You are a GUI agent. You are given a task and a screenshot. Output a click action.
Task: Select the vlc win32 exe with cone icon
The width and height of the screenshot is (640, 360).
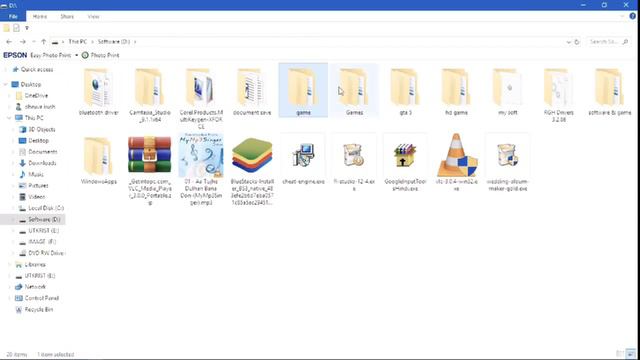(x=456, y=163)
